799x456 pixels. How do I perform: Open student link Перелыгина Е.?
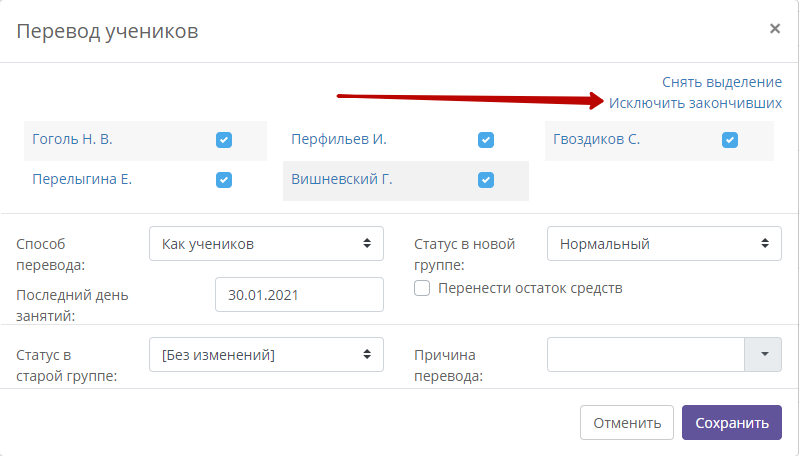[82, 179]
